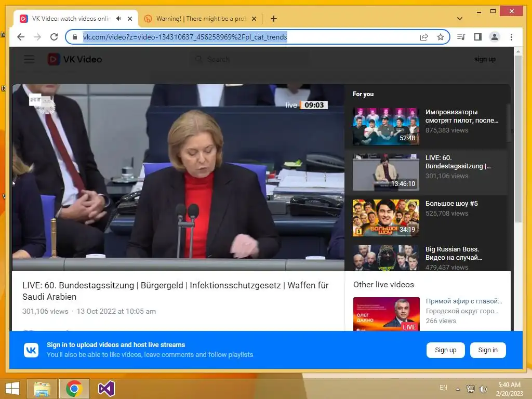
Task: Open the Импровизаторы смотрят пилот title
Action: (462, 116)
